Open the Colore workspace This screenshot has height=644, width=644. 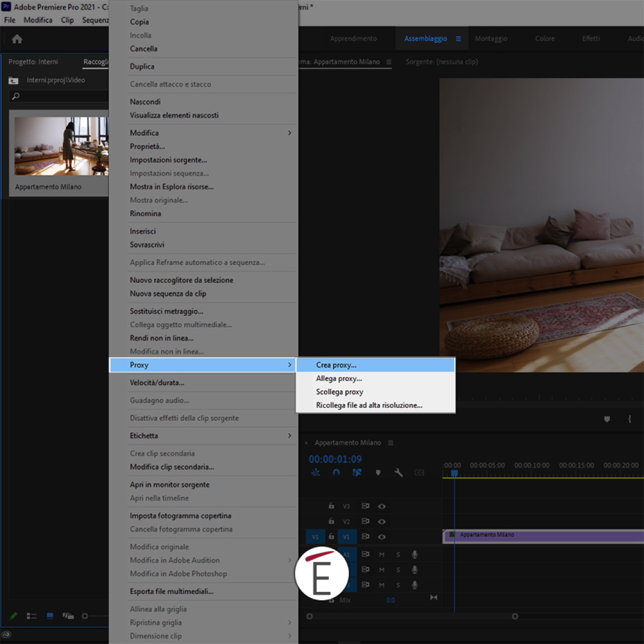point(545,39)
